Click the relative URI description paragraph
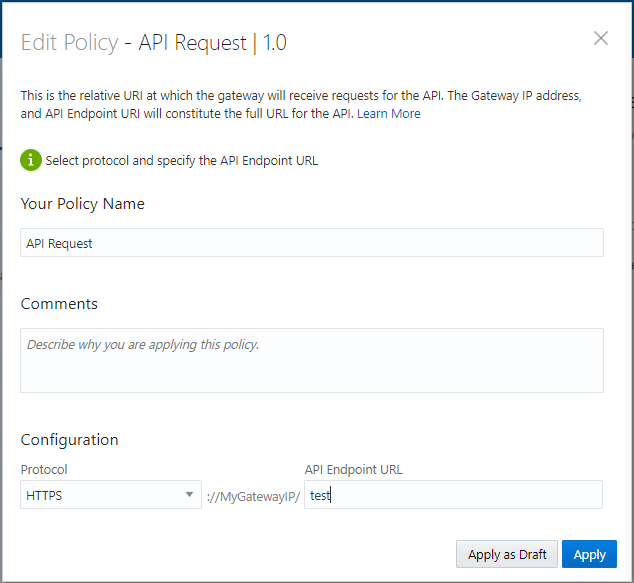This screenshot has width=634, height=583. tap(300, 105)
